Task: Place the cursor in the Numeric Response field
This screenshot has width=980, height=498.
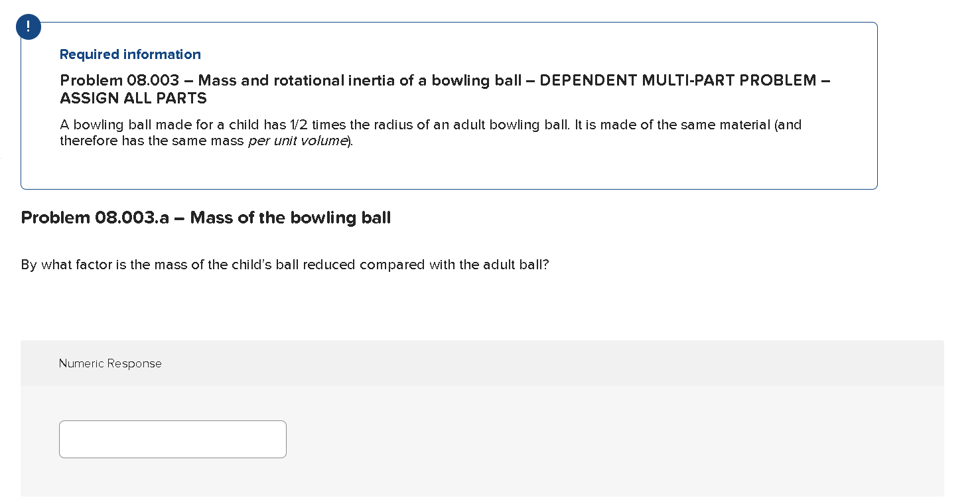Action: coord(173,439)
